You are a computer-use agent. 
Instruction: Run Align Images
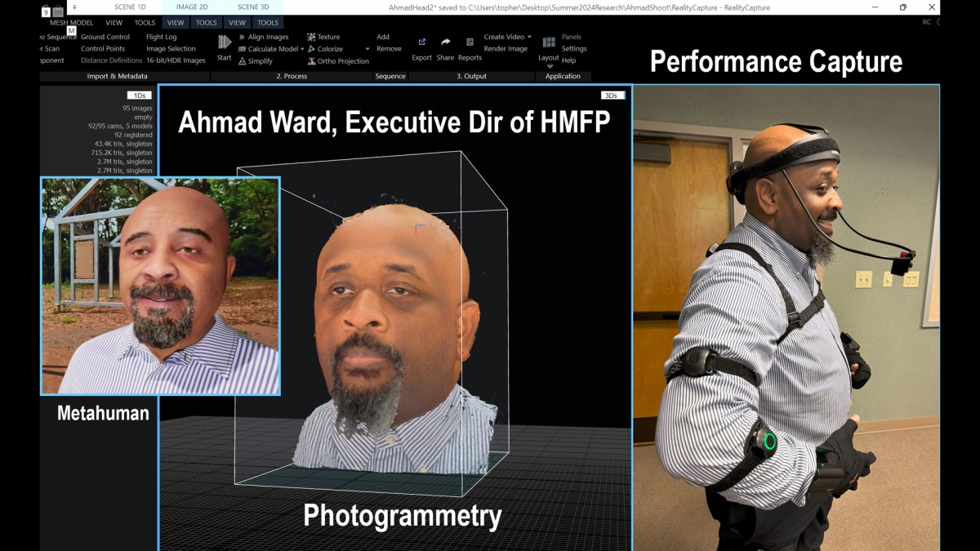point(267,37)
